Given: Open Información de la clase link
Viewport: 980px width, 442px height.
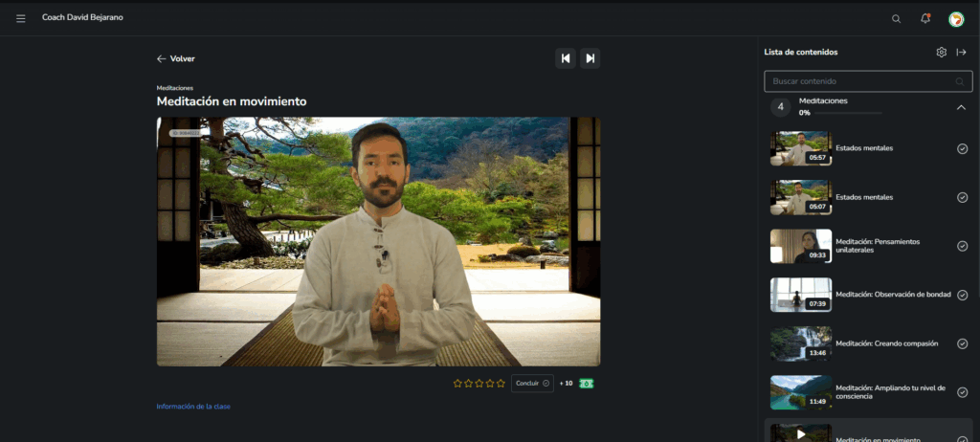Looking at the screenshot, I should (193, 407).
